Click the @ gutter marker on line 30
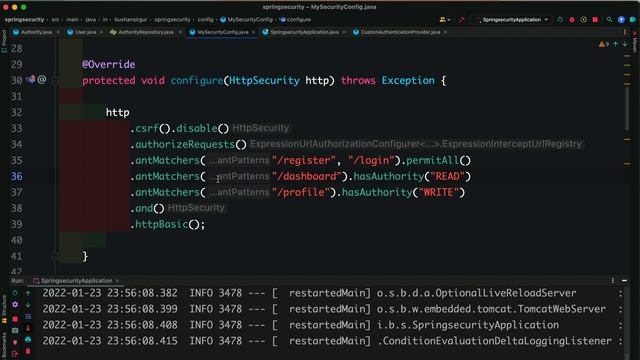This screenshot has width=640, height=360. pos(42,80)
